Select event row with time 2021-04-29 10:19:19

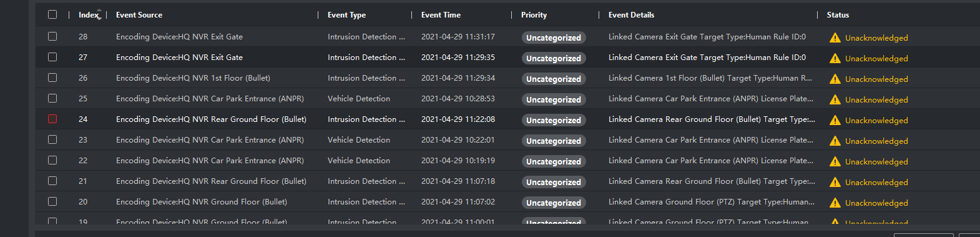pos(507,161)
